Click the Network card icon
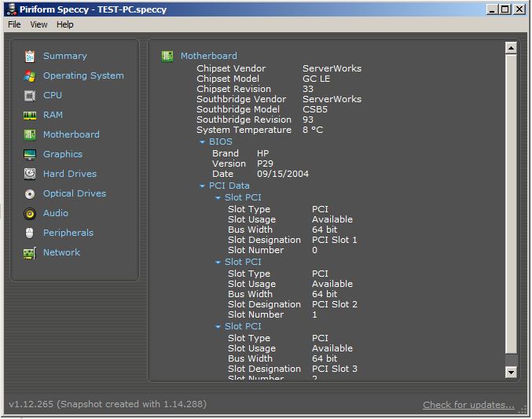532x419 pixels. (x=30, y=253)
